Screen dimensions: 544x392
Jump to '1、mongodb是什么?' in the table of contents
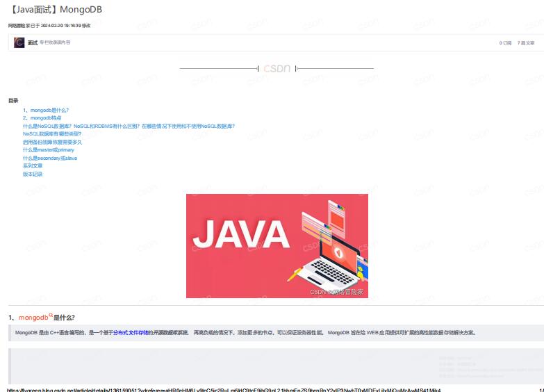46,110
